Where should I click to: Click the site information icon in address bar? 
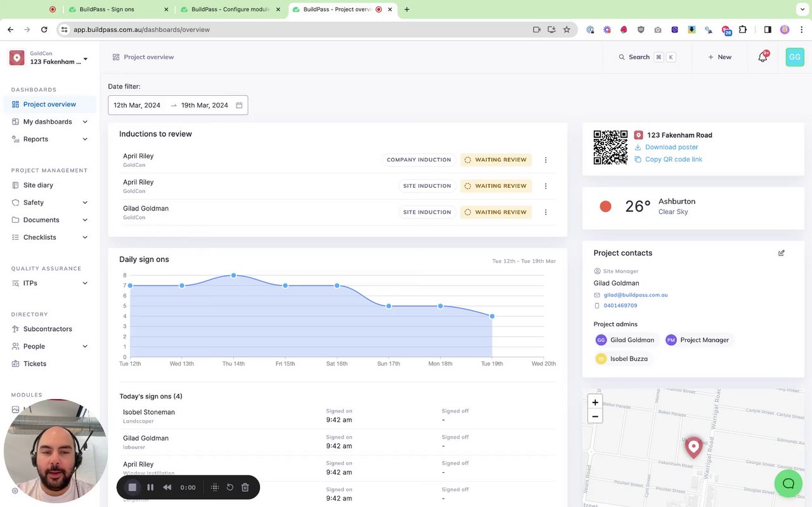pyautogui.click(x=64, y=29)
